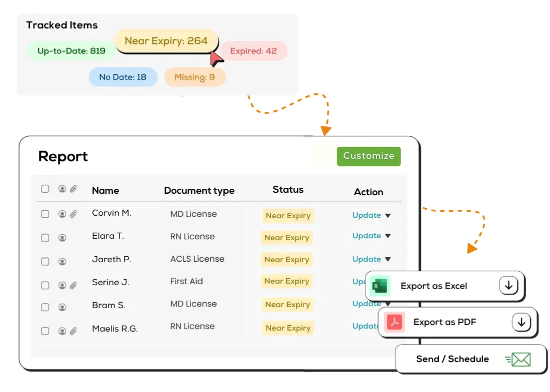
Task: Click the Update link for Bram S.
Action: click(365, 304)
